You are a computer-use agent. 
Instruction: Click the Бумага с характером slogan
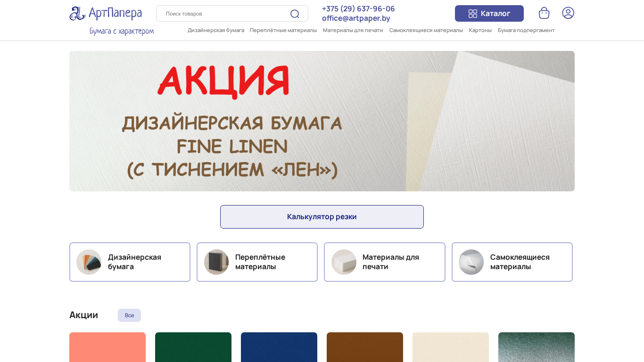[122, 31]
